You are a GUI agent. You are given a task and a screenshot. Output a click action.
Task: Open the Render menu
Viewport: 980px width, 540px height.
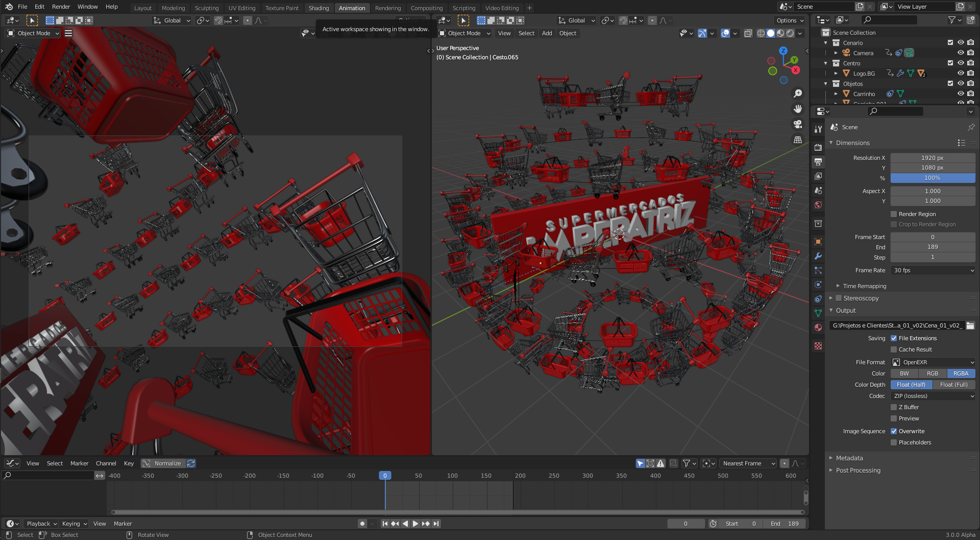coord(61,7)
